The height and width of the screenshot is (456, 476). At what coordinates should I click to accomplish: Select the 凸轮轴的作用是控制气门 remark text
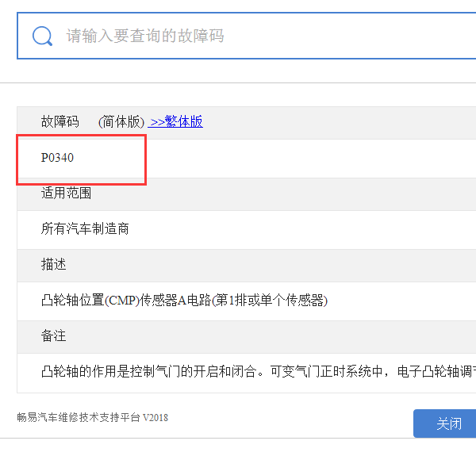pyautogui.click(x=259, y=371)
